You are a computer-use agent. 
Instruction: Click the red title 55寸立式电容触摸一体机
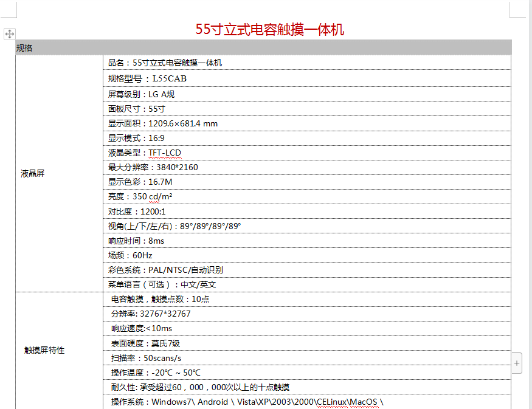270,30
